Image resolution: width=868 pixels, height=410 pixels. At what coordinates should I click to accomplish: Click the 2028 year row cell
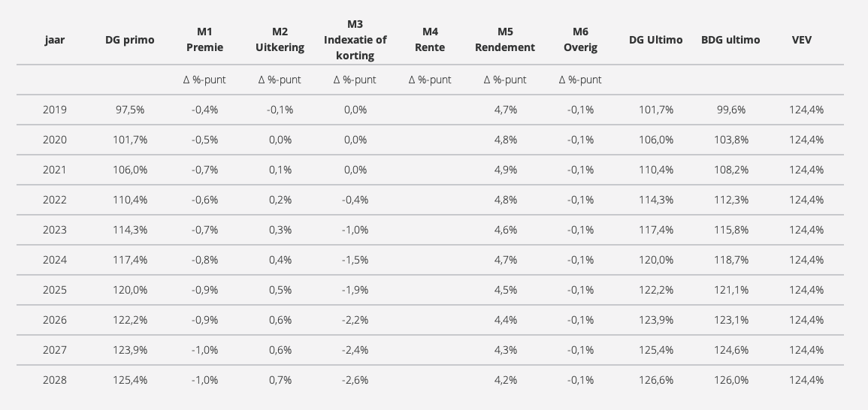pyautogui.click(x=54, y=380)
